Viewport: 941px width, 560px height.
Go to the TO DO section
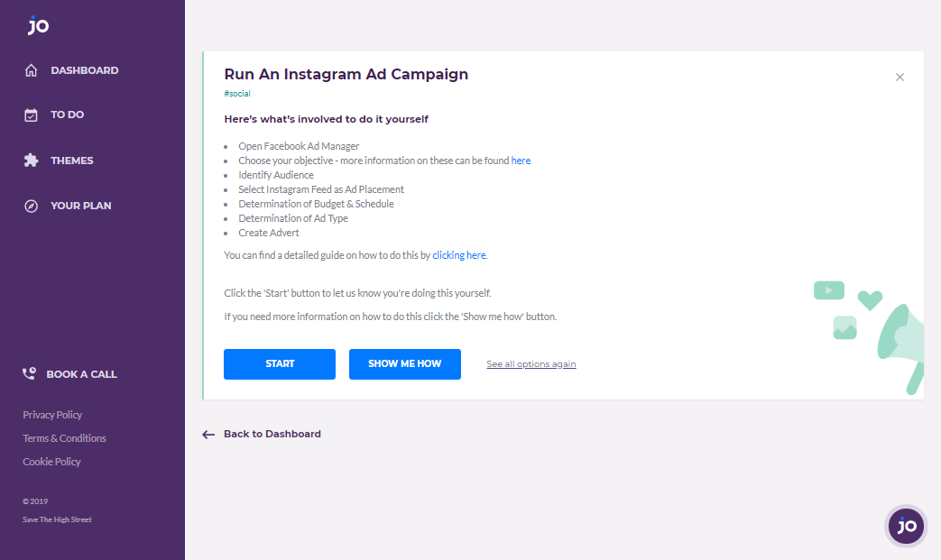[67, 115]
